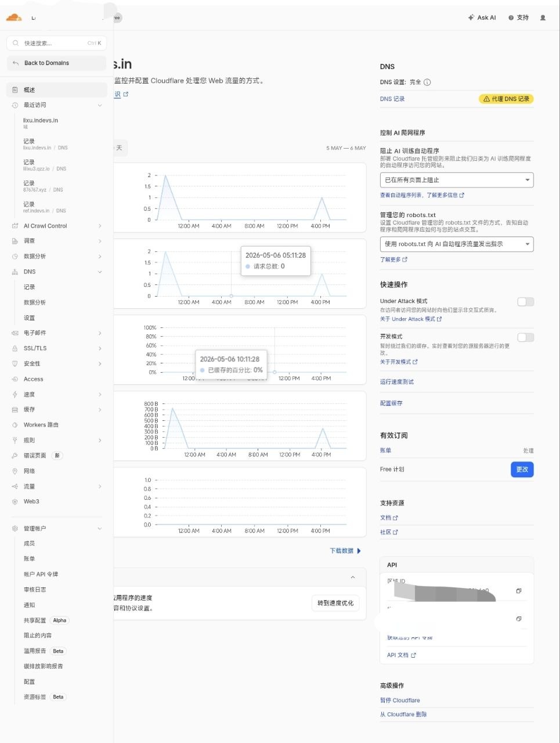560x743 pixels.
Task: Open the 已在所有页面上阻止 dropdown
Action: (456, 180)
